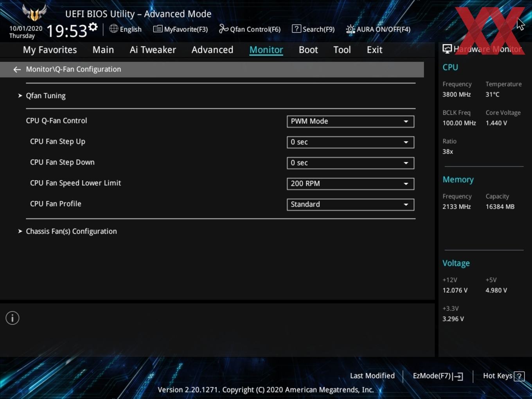Click the Voltage section heading
This screenshot has width=532, height=399.
pyautogui.click(x=456, y=263)
